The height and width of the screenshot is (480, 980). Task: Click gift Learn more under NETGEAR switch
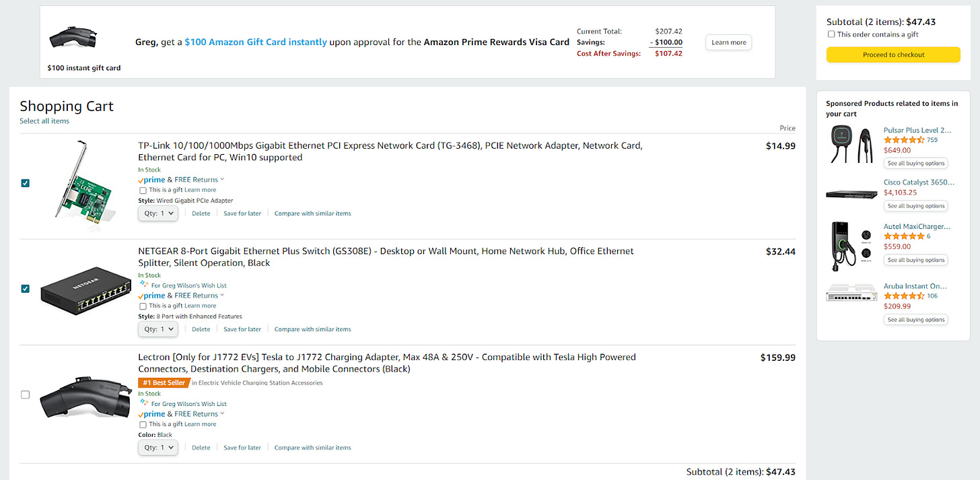(x=201, y=306)
